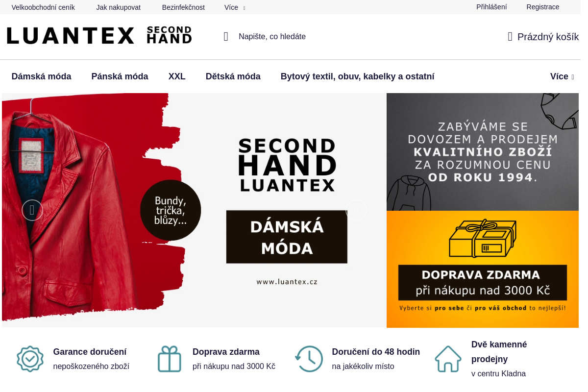Go to previous carousel slide
The image size is (588, 392).
[32, 210]
